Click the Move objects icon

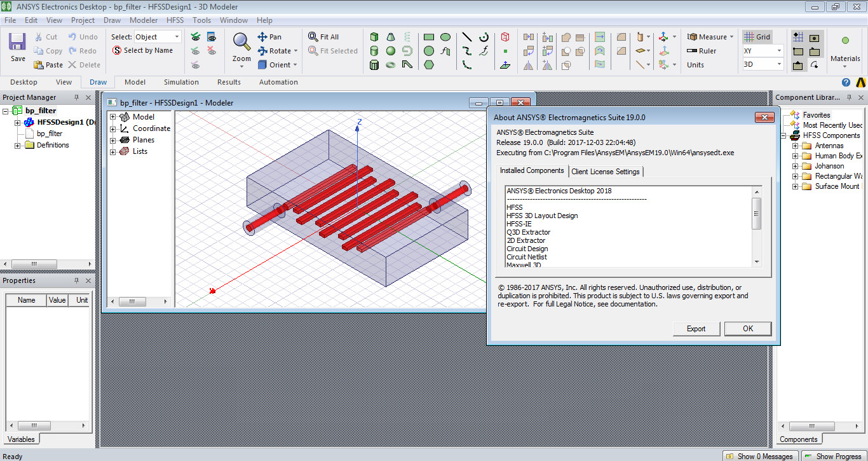529,37
